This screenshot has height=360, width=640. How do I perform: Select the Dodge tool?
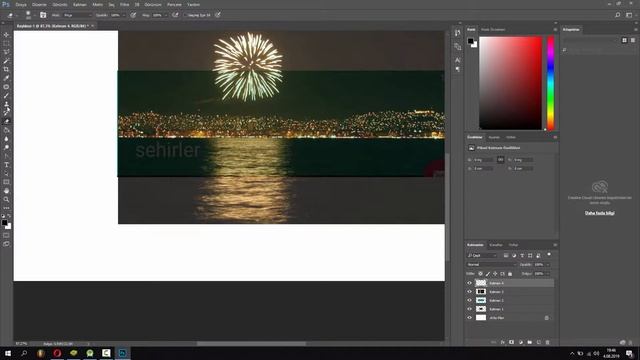(6, 147)
